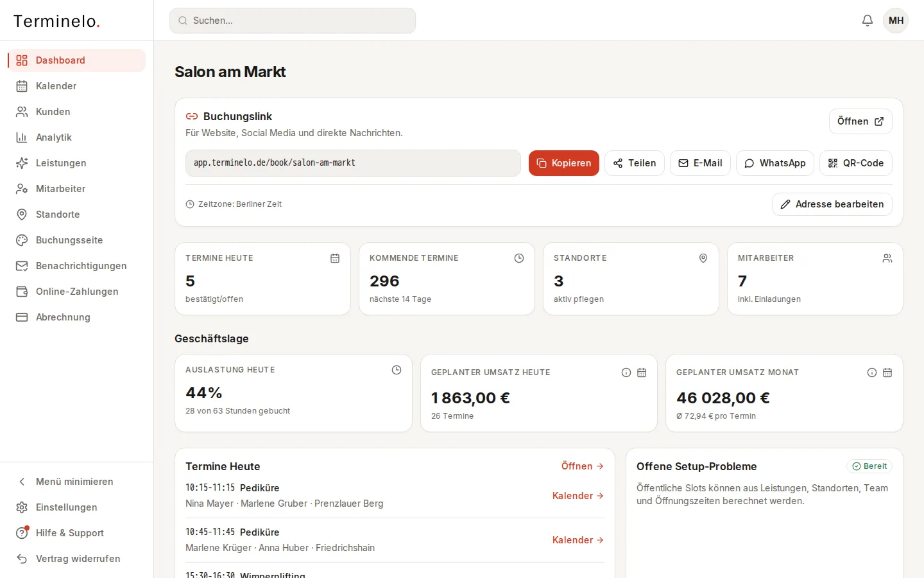Click the calendar icon on Termine Heute card

335,258
